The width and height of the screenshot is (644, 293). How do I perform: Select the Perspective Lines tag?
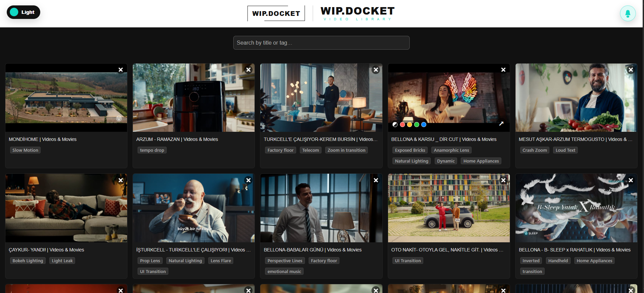click(285, 261)
